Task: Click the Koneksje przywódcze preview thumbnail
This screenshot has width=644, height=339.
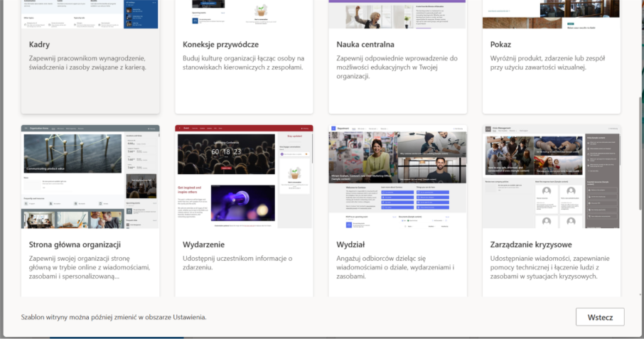Action: point(244,14)
